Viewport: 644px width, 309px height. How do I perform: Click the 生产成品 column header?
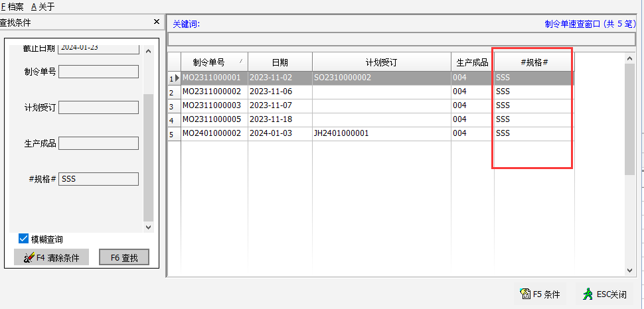point(472,62)
